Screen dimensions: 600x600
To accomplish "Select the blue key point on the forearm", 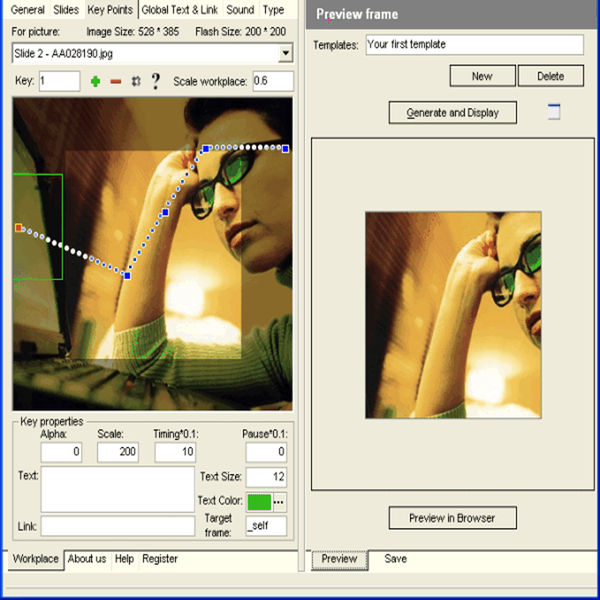I will pos(165,212).
